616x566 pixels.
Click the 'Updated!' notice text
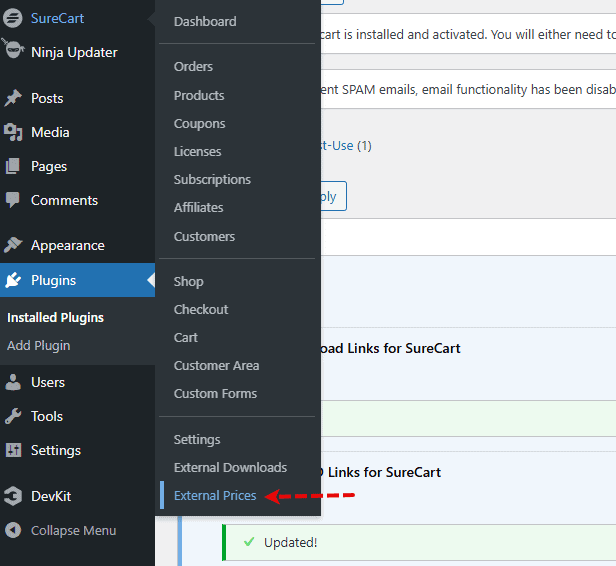(x=290, y=542)
